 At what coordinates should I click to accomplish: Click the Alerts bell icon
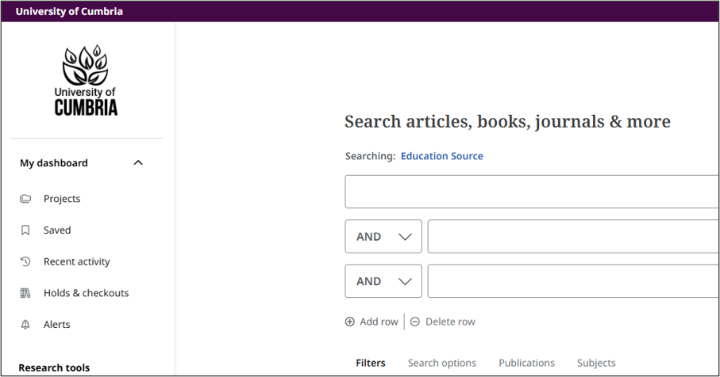pos(26,324)
